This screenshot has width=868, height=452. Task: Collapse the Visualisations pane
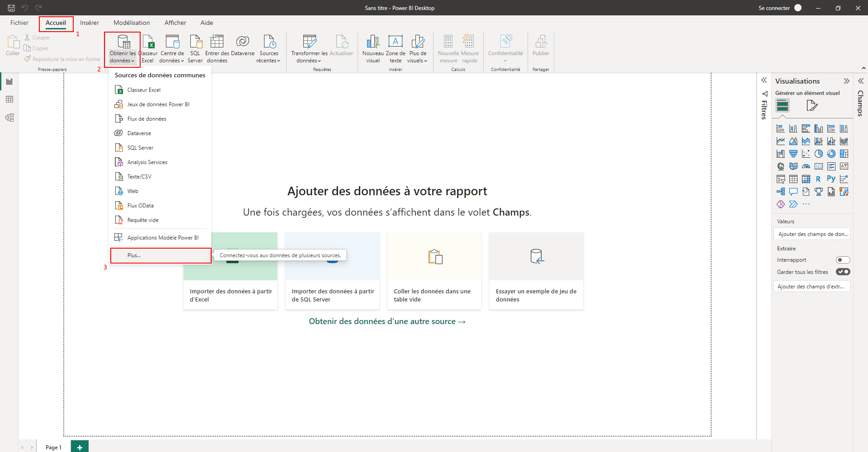coord(846,81)
